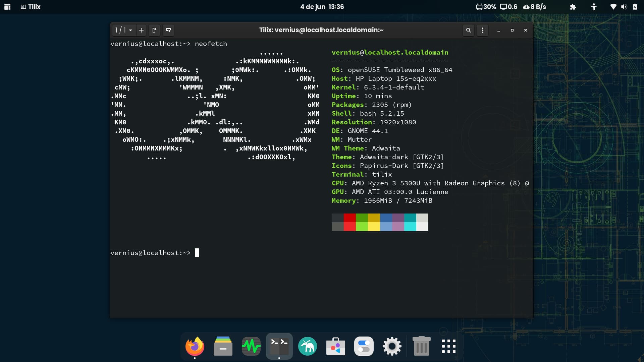Launch Tilix from the dock
The image size is (644, 362).
279,346
